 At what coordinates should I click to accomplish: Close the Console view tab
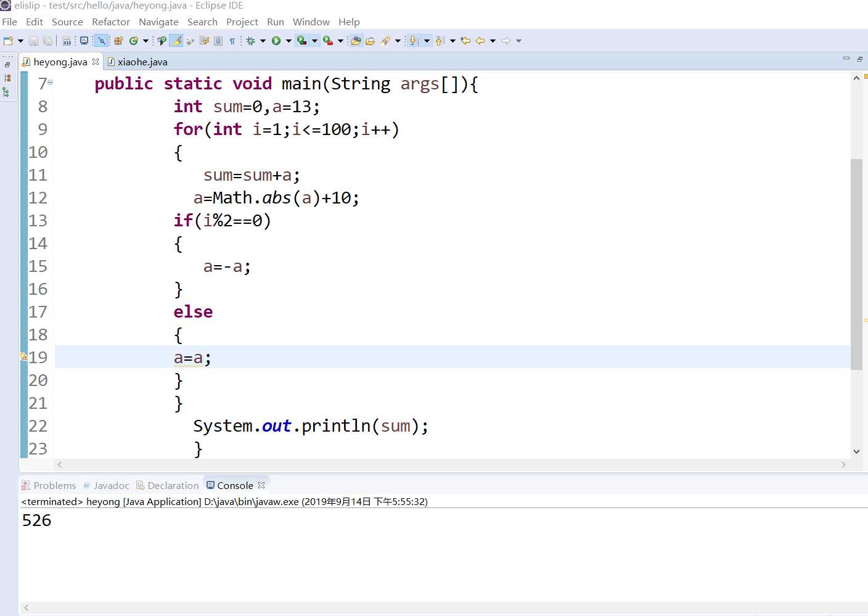point(261,485)
